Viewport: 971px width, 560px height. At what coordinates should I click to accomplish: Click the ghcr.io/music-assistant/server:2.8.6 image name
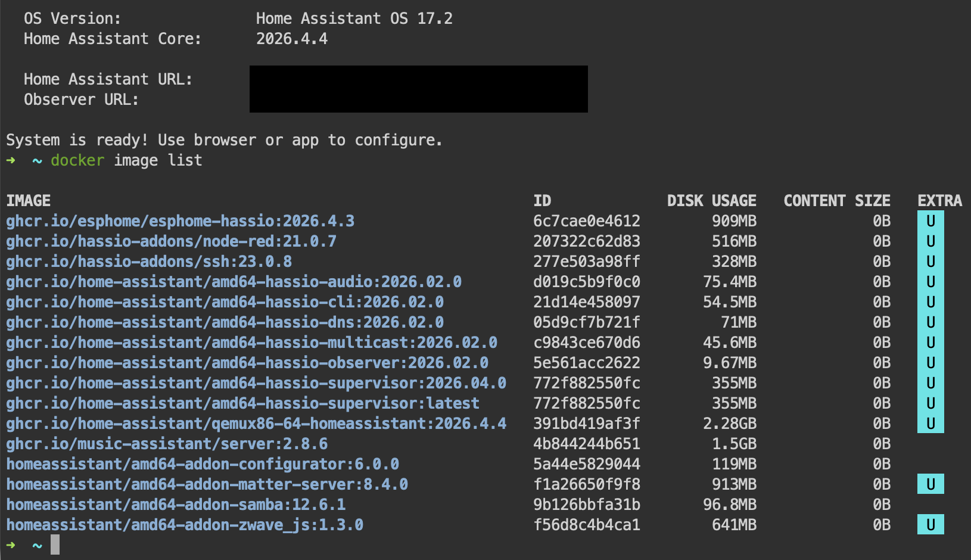click(x=167, y=444)
